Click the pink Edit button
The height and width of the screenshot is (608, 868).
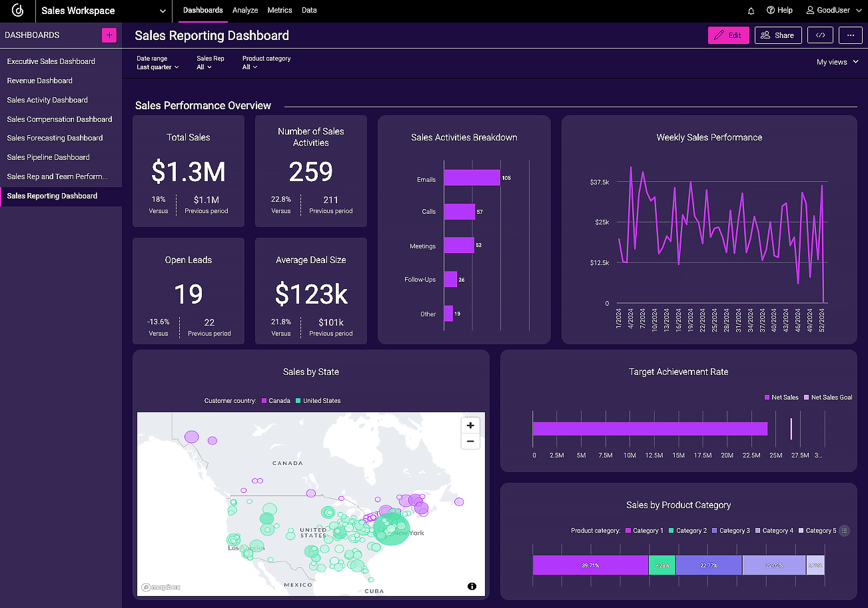728,35
